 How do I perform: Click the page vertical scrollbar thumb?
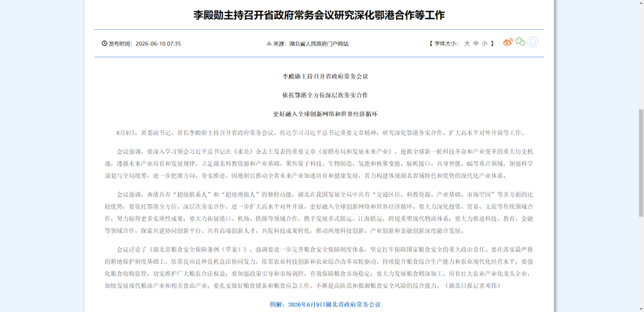640,162
